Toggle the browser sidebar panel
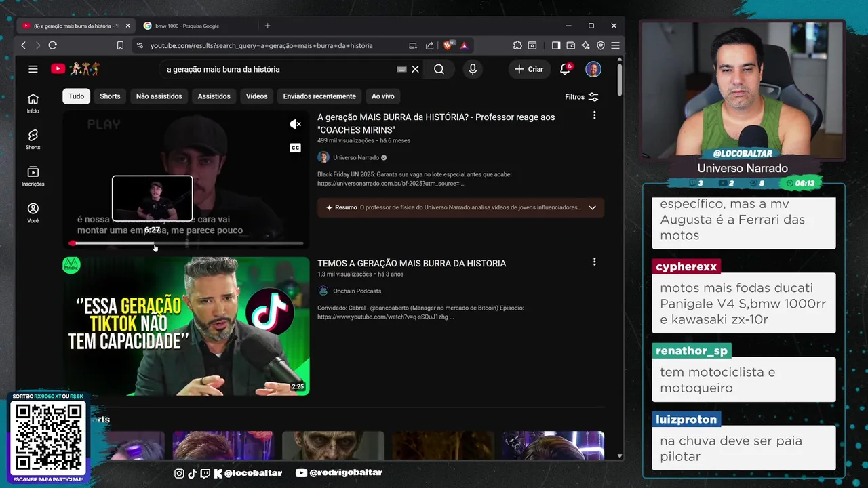 pyautogui.click(x=556, y=45)
